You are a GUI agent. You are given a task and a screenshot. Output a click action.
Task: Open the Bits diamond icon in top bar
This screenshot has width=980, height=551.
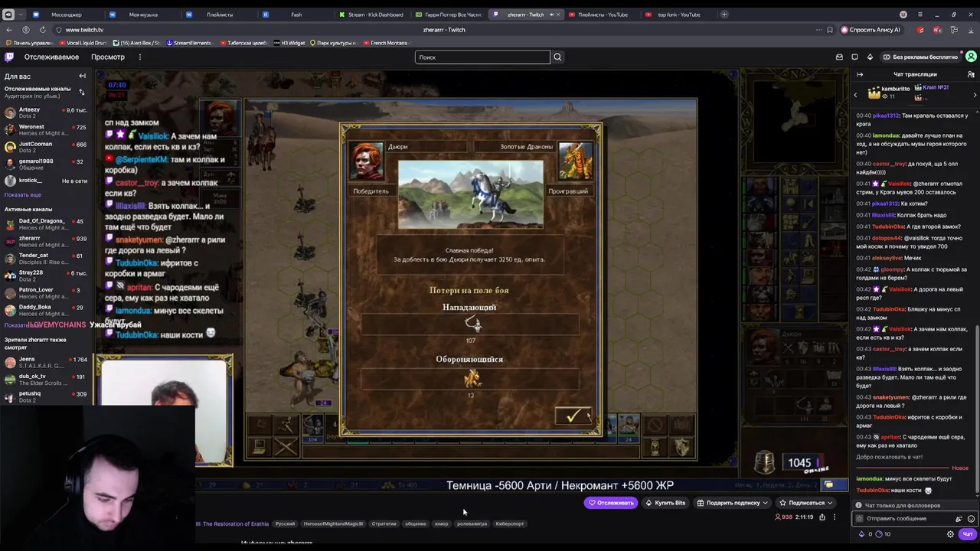click(x=870, y=57)
